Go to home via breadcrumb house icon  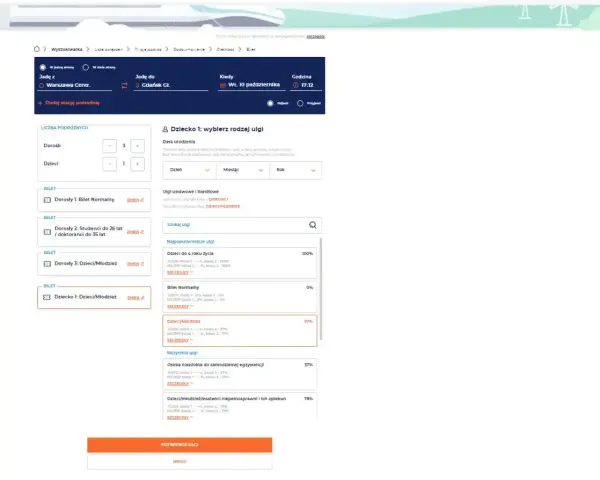37,49
